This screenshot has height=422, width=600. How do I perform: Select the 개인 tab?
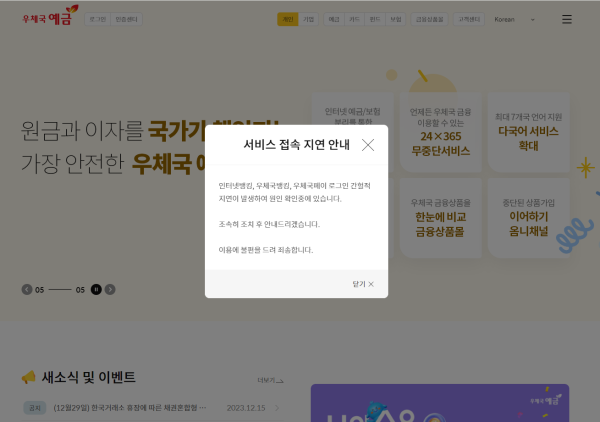[x=287, y=19]
